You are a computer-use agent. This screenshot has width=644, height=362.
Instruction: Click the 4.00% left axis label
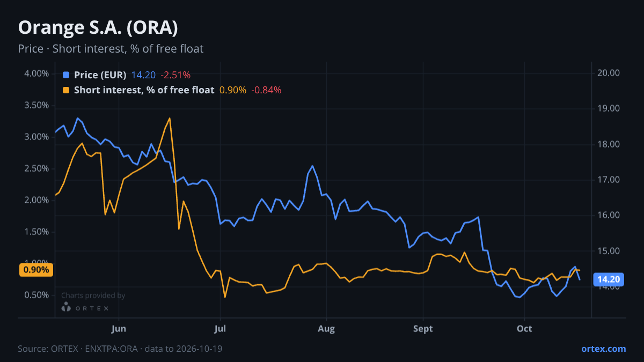tap(36, 73)
